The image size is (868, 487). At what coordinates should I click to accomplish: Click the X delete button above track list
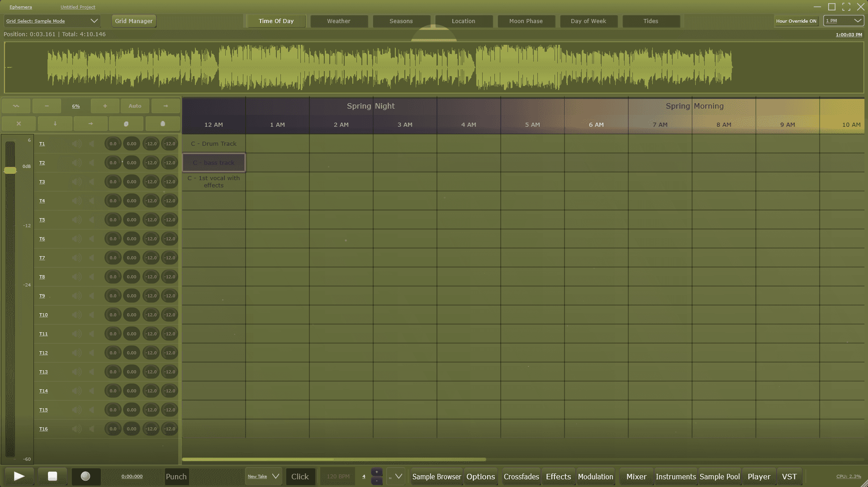click(x=19, y=124)
